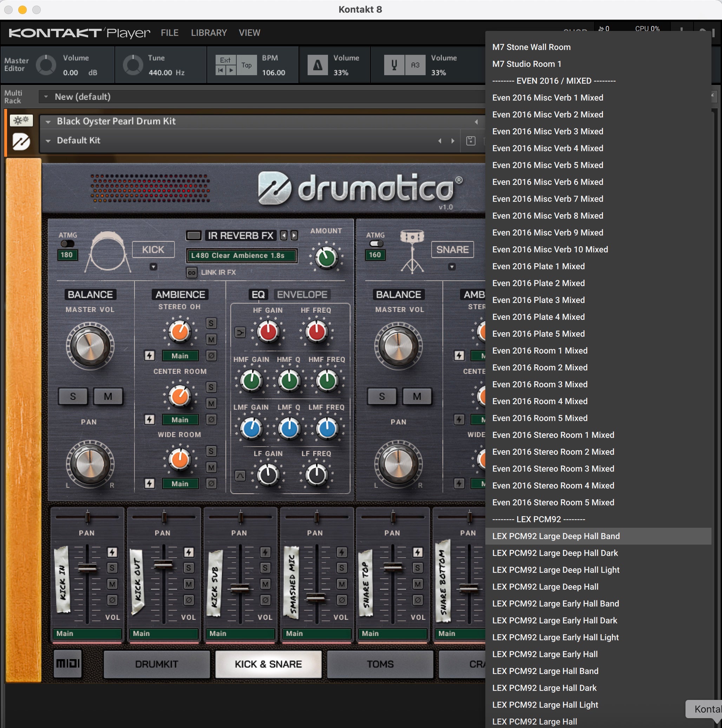Click the BPM value 106.00 field

point(274,72)
